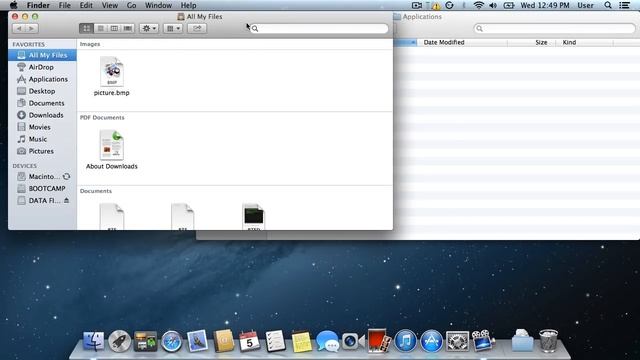Open the Edit menu
The height and width of the screenshot is (360, 640).
(86, 5)
